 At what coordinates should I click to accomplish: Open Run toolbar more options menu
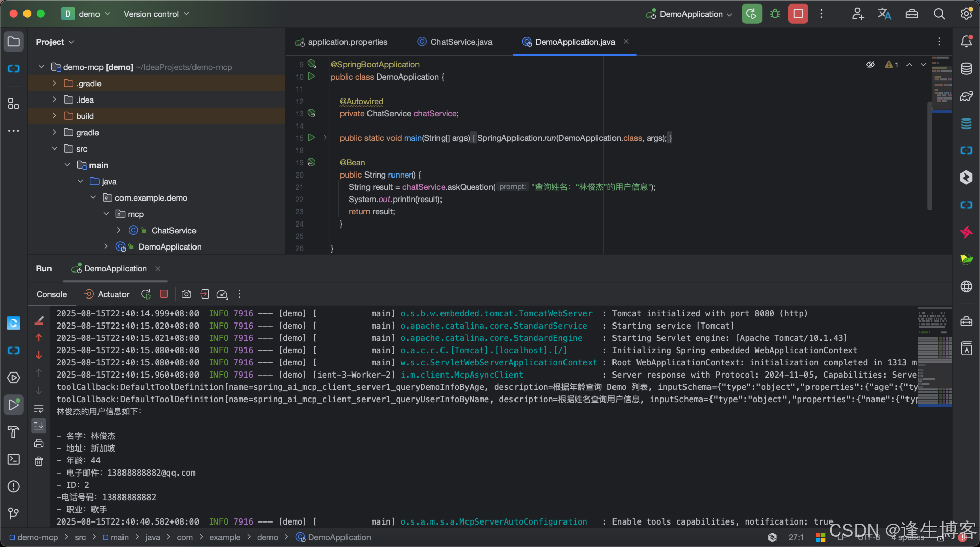(x=239, y=294)
